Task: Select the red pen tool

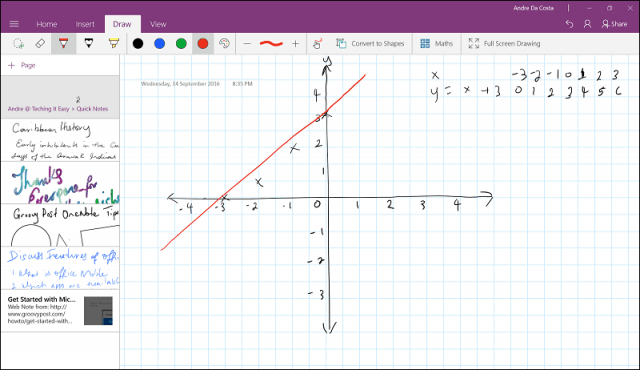Action: click(63, 44)
